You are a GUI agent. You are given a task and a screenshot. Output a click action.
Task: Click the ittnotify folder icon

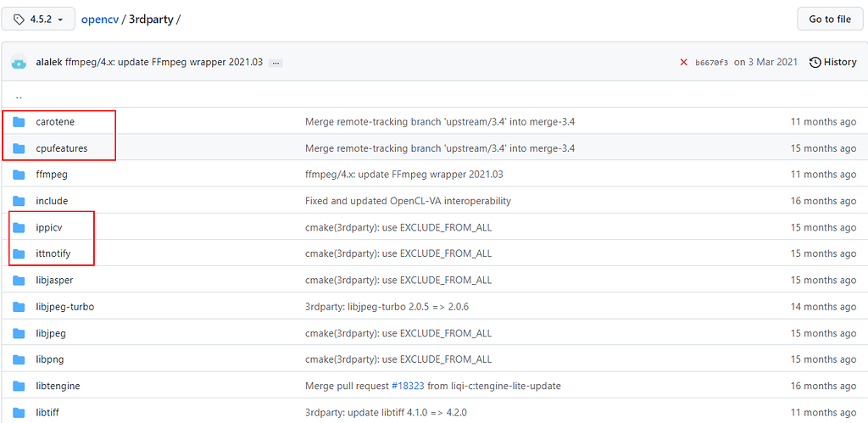pos(19,253)
